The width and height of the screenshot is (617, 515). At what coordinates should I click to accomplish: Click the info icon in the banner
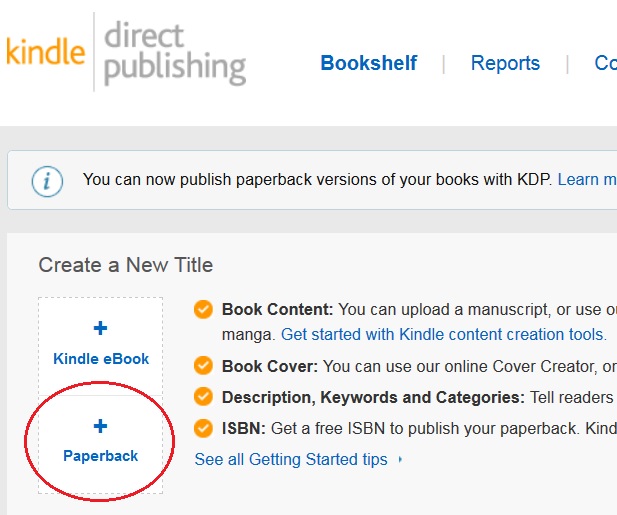[47, 181]
